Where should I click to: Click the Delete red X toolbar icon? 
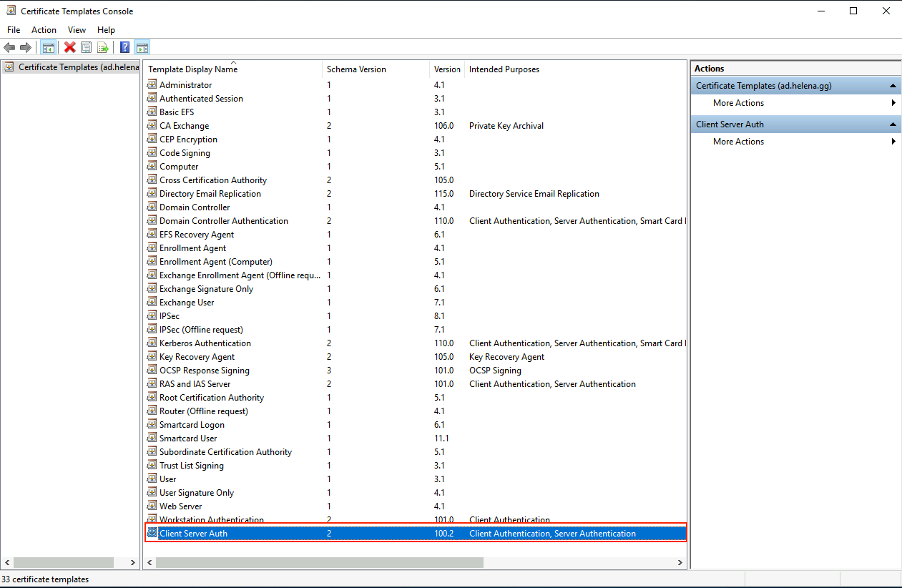69,48
